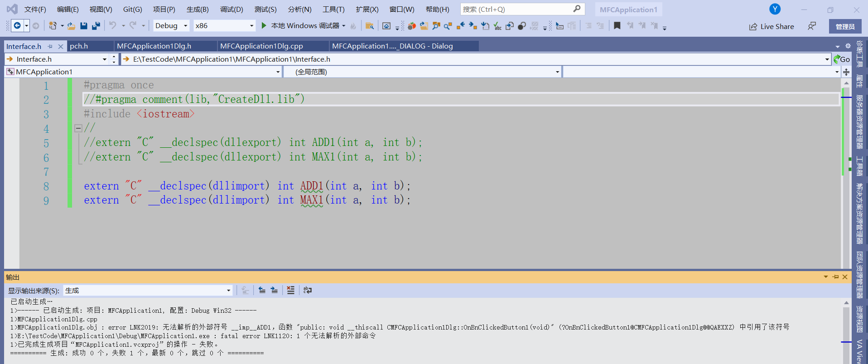Go to previous message icon in output
The width and height of the screenshot is (868, 364).
coord(262,290)
